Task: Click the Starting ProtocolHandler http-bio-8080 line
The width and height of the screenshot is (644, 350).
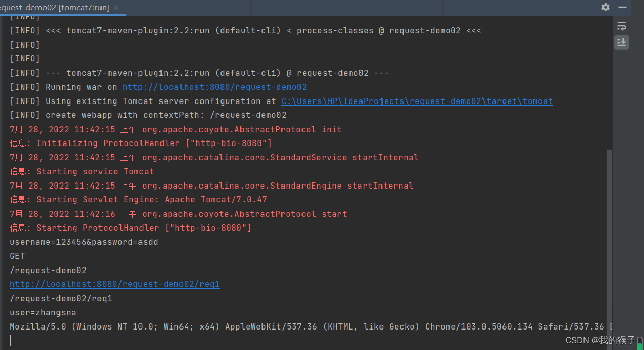Action: click(131, 228)
